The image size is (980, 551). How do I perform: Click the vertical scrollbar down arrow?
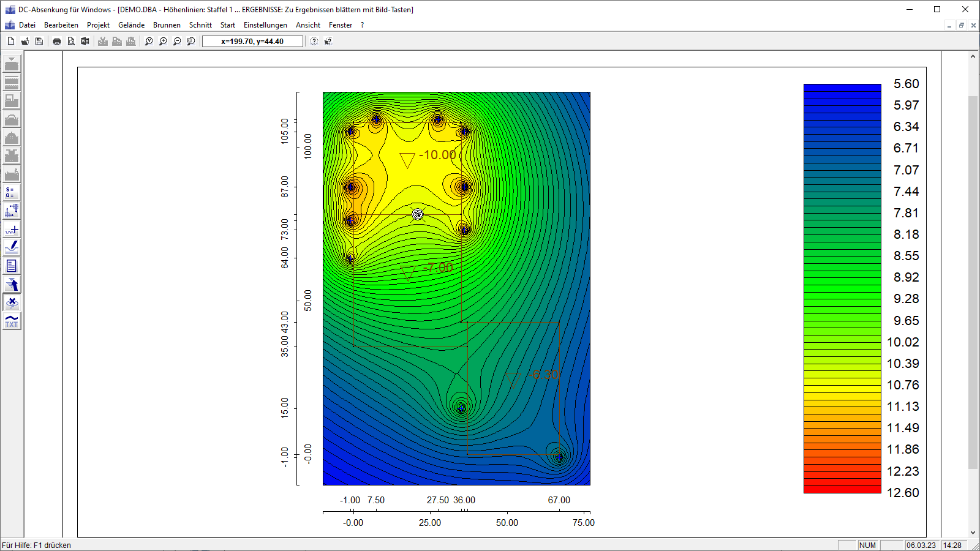(x=973, y=533)
